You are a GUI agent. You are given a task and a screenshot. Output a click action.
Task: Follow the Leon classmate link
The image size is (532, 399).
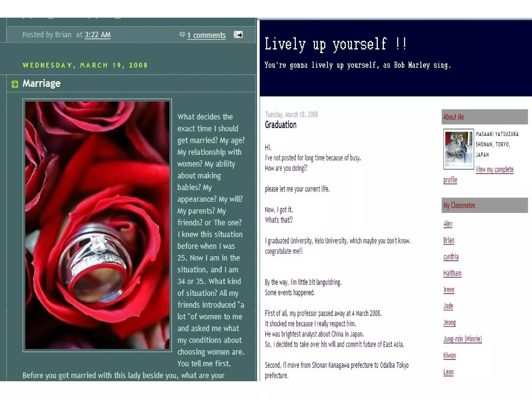click(x=448, y=372)
